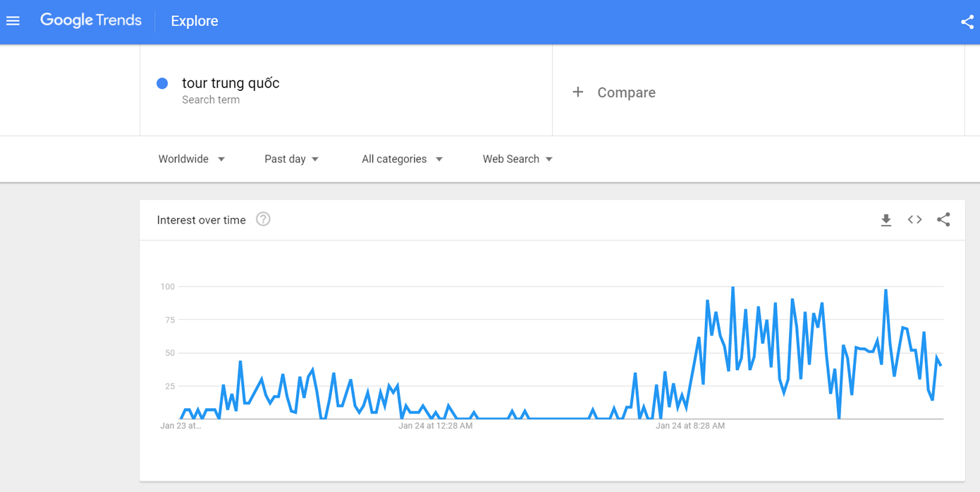This screenshot has width=980, height=492.
Task: Click the blue search term color dot
Action: (x=162, y=83)
